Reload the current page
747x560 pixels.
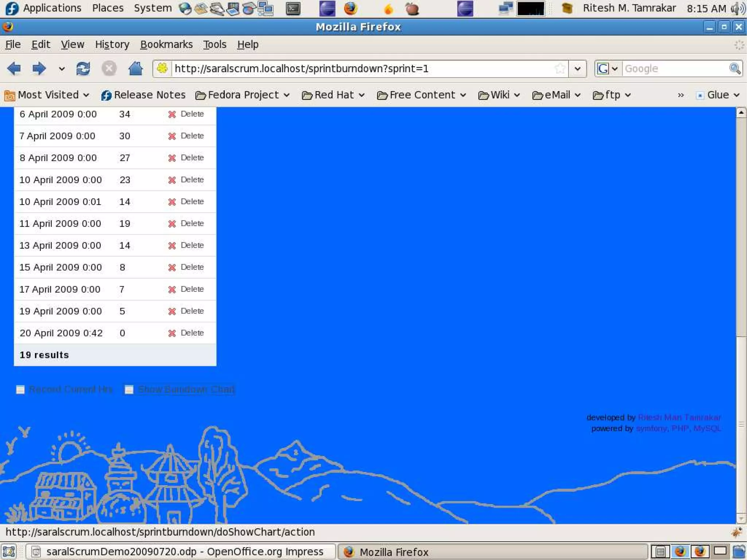tap(83, 68)
